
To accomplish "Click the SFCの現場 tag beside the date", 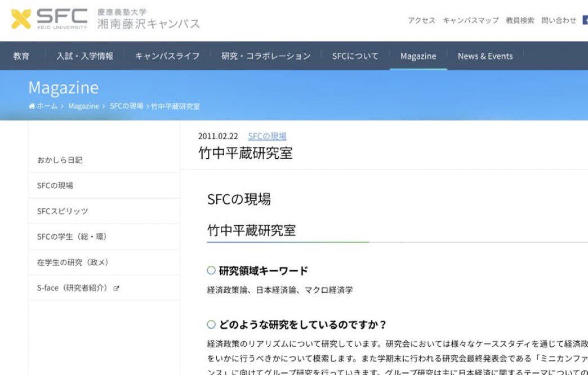I will point(267,136).
